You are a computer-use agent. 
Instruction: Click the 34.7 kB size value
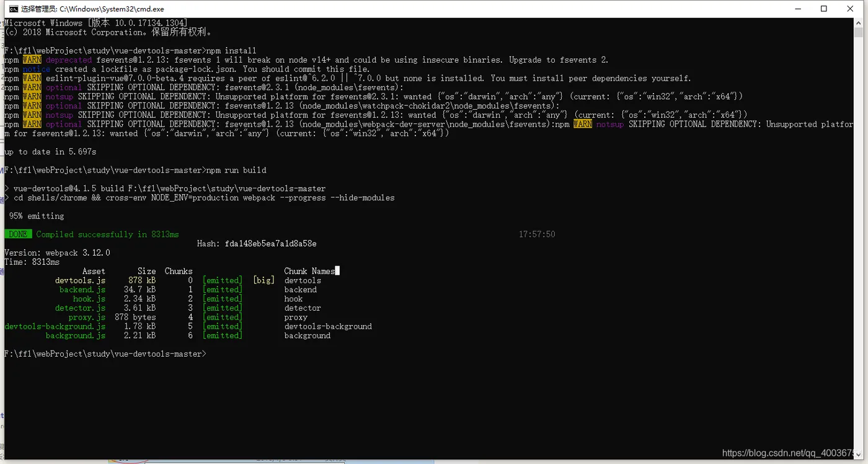pyautogui.click(x=139, y=290)
